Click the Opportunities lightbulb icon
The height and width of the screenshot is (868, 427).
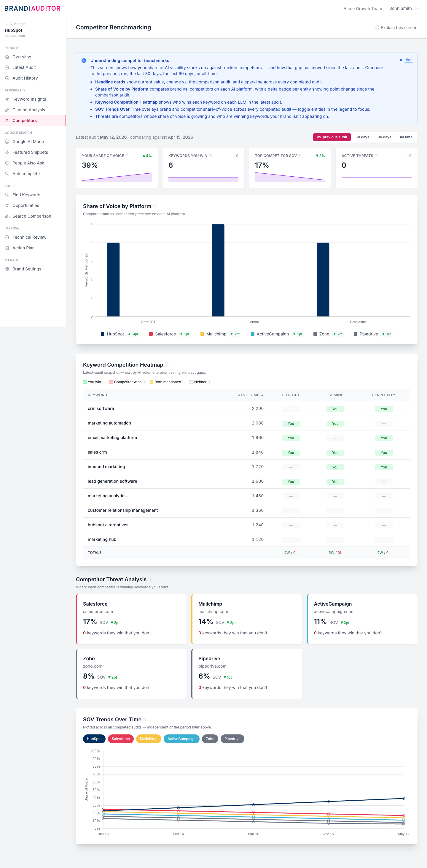(x=7, y=205)
